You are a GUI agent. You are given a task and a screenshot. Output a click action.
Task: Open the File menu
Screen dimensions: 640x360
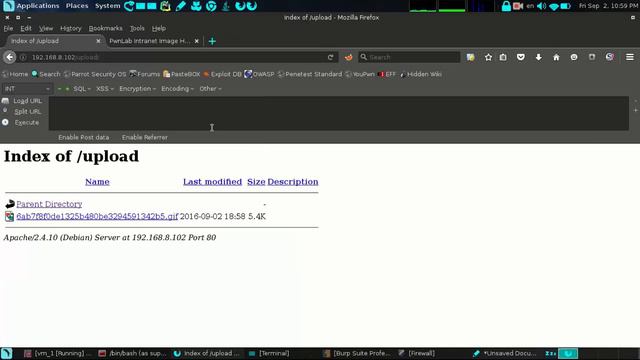8,28
